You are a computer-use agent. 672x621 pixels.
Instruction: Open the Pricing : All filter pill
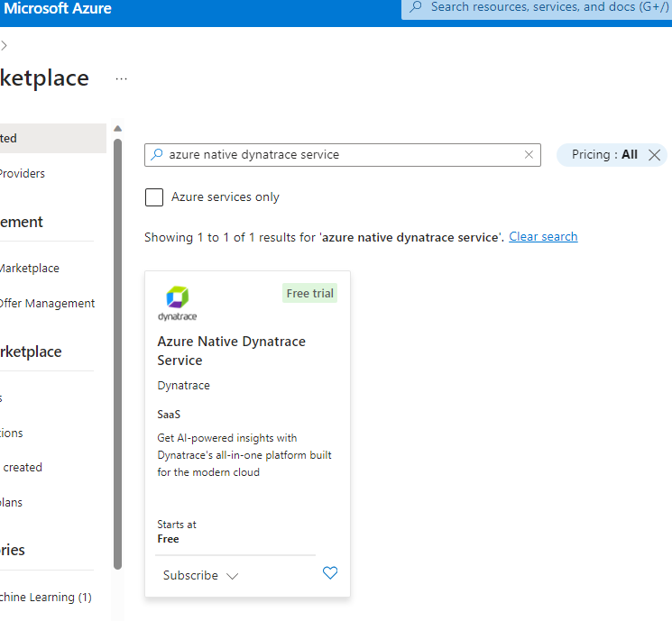tap(603, 155)
